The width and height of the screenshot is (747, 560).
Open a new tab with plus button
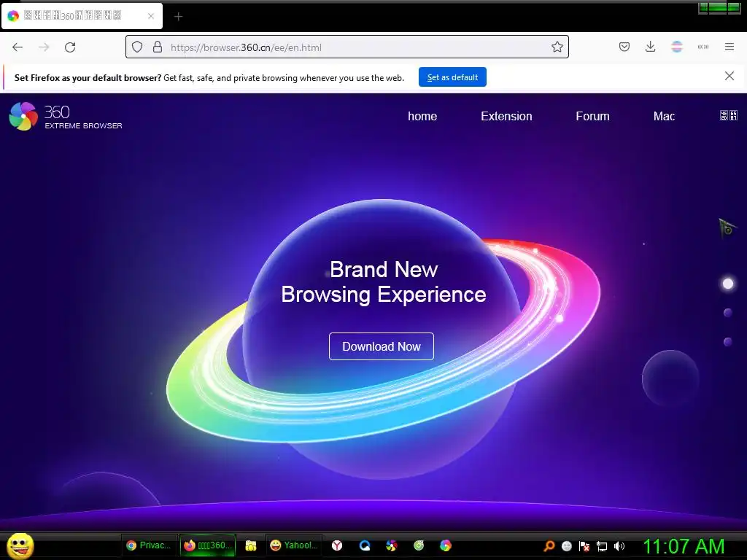[178, 17]
